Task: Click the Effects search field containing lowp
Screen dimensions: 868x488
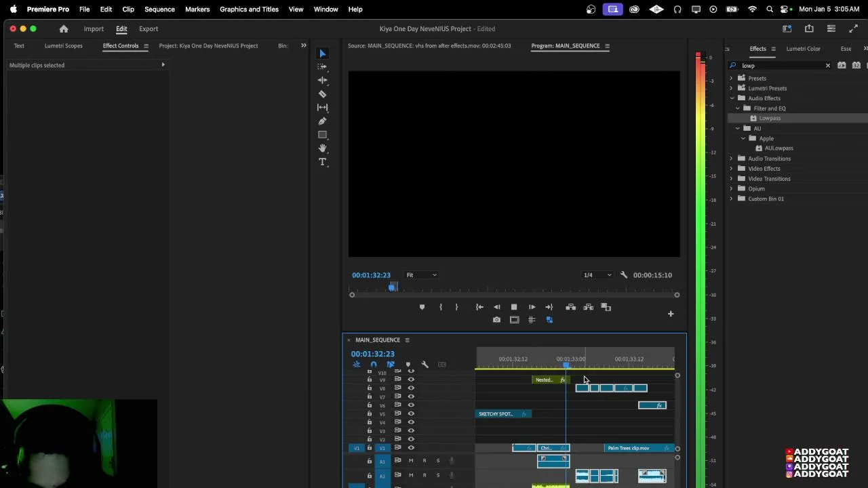Action: click(x=780, y=66)
